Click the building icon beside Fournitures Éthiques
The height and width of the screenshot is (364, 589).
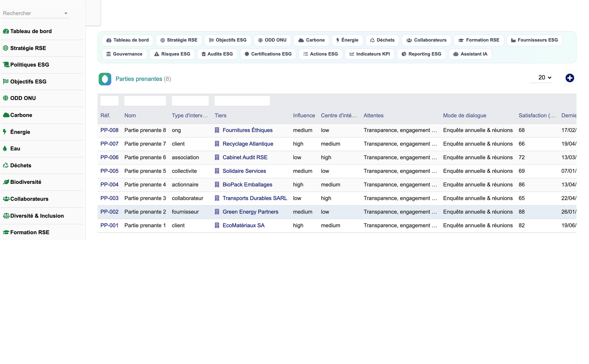[217, 130]
